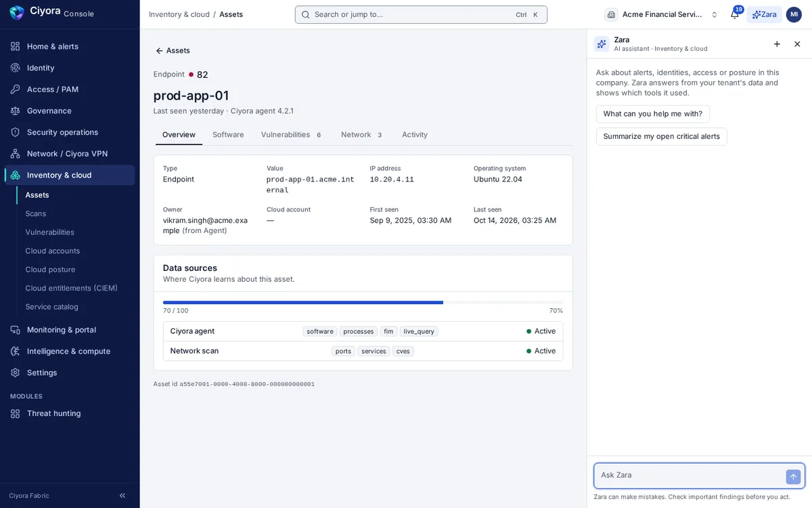Open Threat hunting module

point(70,413)
